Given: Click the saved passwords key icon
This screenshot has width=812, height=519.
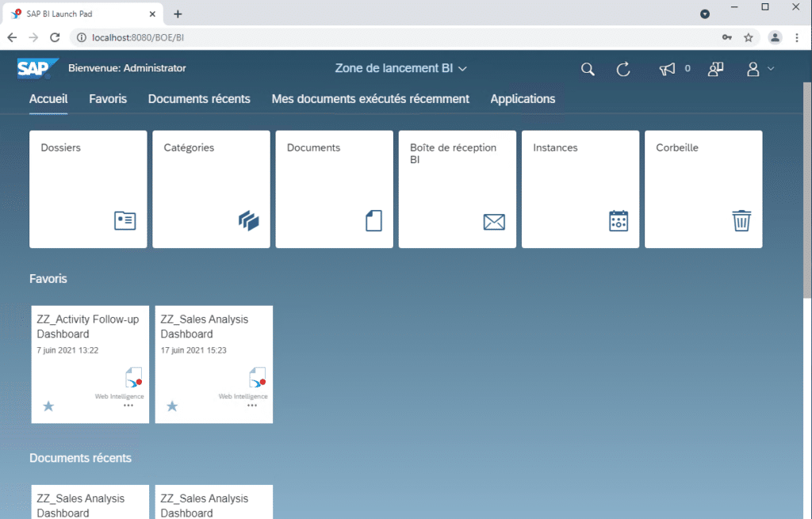Looking at the screenshot, I should (727, 37).
